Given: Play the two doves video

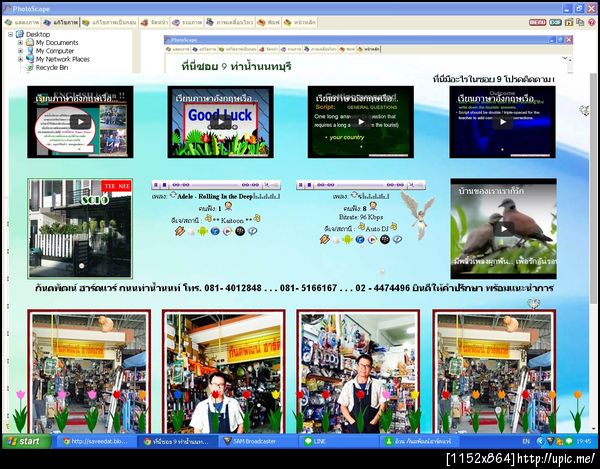Looking at the screenshot, I should click(504, 229).
